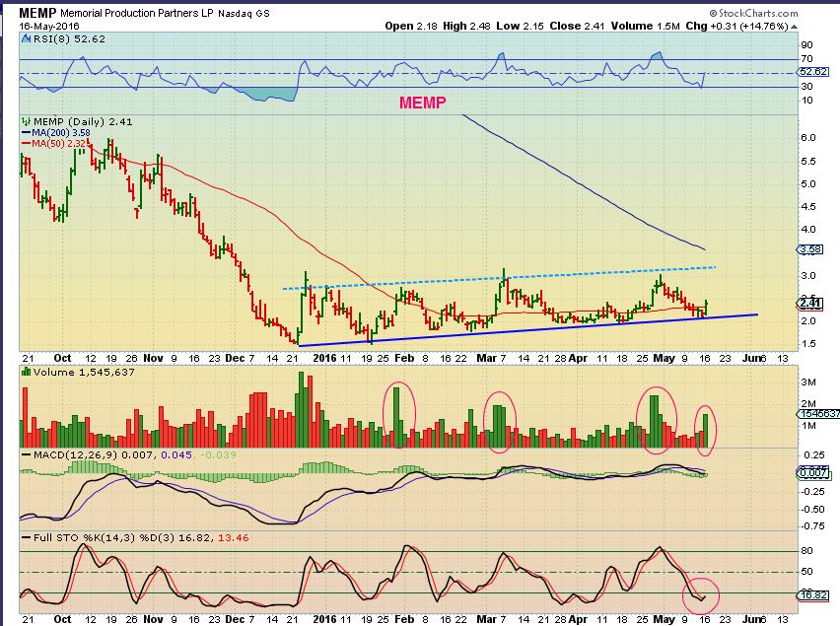840x626 pixels.
Task: Click the MA(50) 2.32 legend text
Action: (x=59, y=144)
